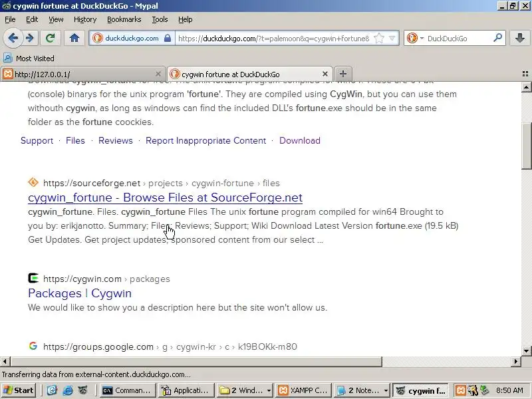Open the Windows Start button

[x=19, y=390]
